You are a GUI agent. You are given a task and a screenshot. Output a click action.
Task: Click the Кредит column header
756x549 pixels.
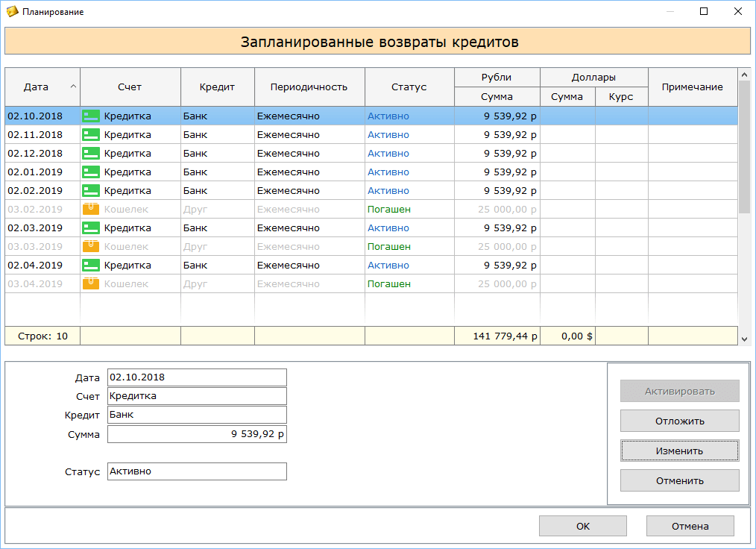pos(218,87)
